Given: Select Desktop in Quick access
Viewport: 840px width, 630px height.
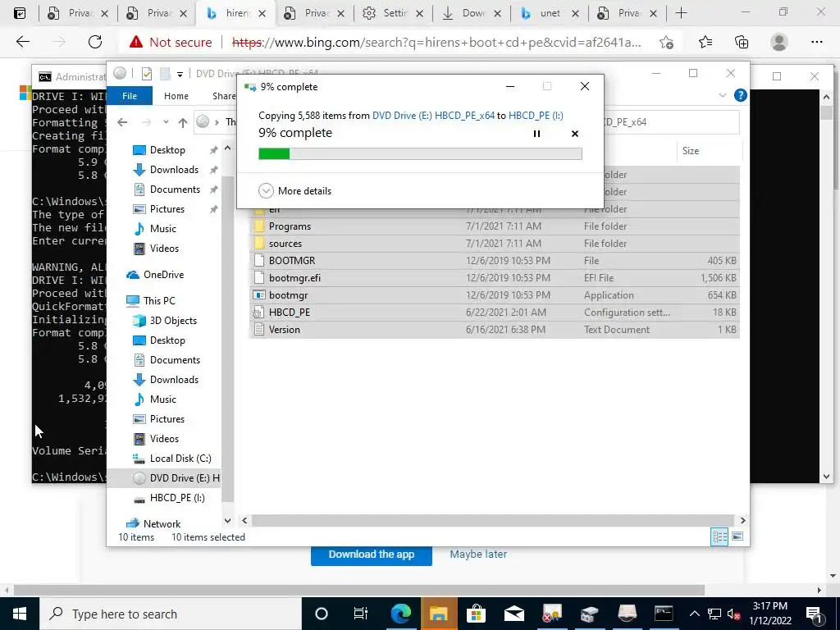Looking at the screenshot, I should (x=167, y=150).
